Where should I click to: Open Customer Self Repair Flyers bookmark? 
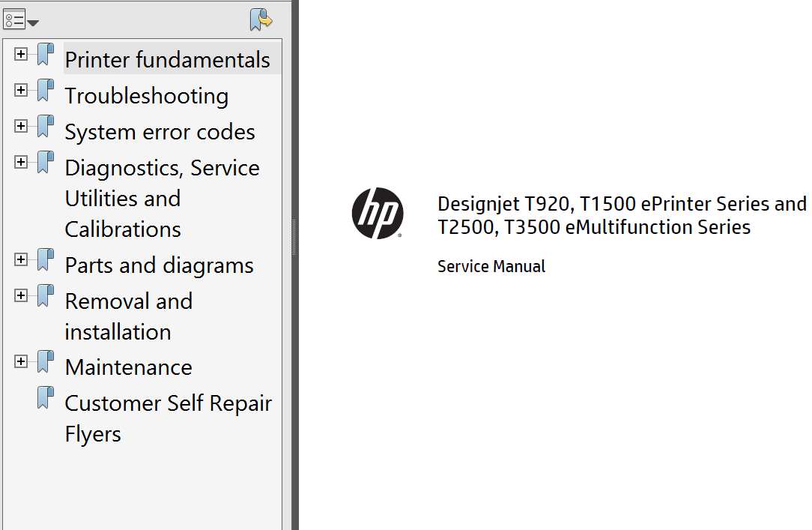click(169, 418)
